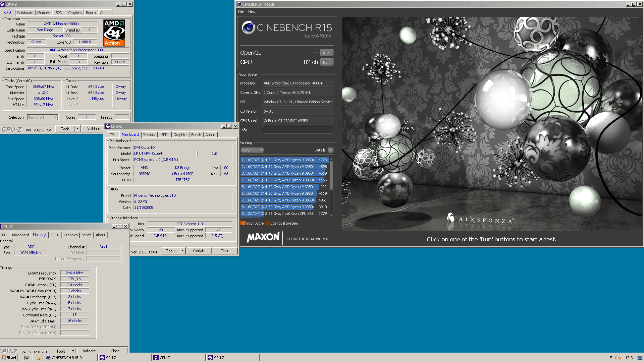Open CPU tab in Mainboard CPU-Z window
Image resolution: width=644 pixels, height=362 pixels.
pos(113,135)
